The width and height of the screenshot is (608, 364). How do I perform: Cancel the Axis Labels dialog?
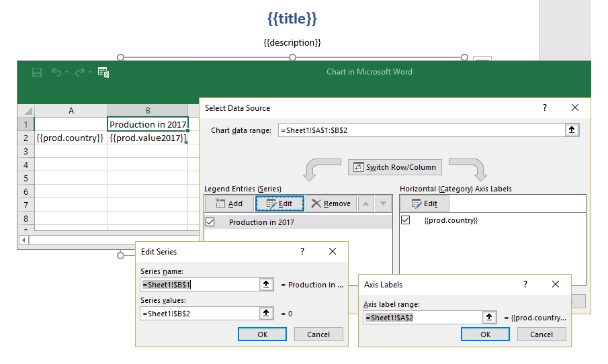click(541, 334)
